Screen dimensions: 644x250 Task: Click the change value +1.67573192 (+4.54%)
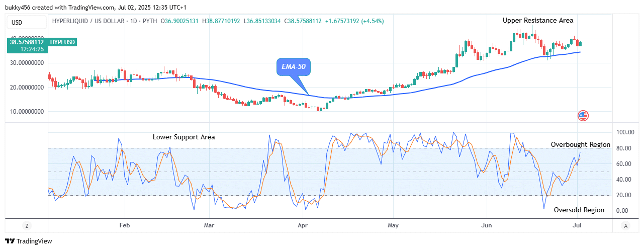(x=355, y=21)
